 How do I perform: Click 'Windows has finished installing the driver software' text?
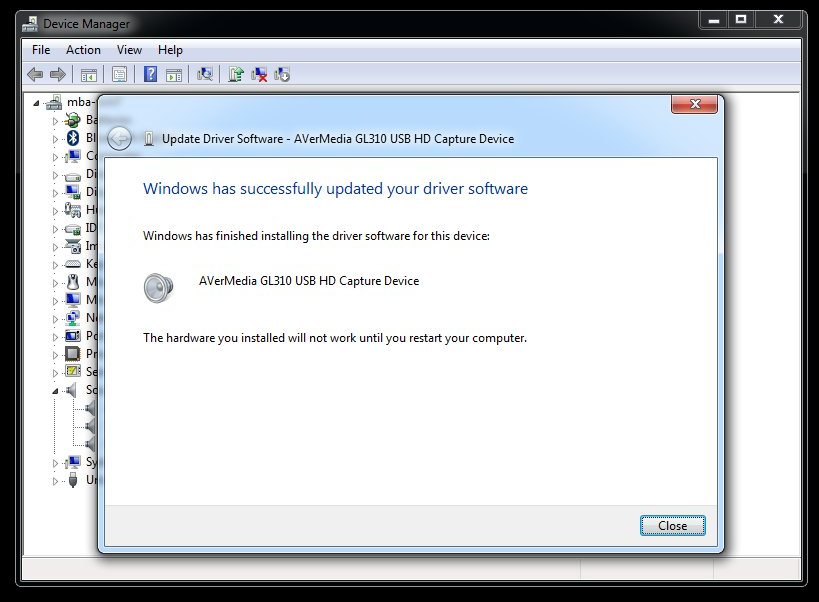317,236
